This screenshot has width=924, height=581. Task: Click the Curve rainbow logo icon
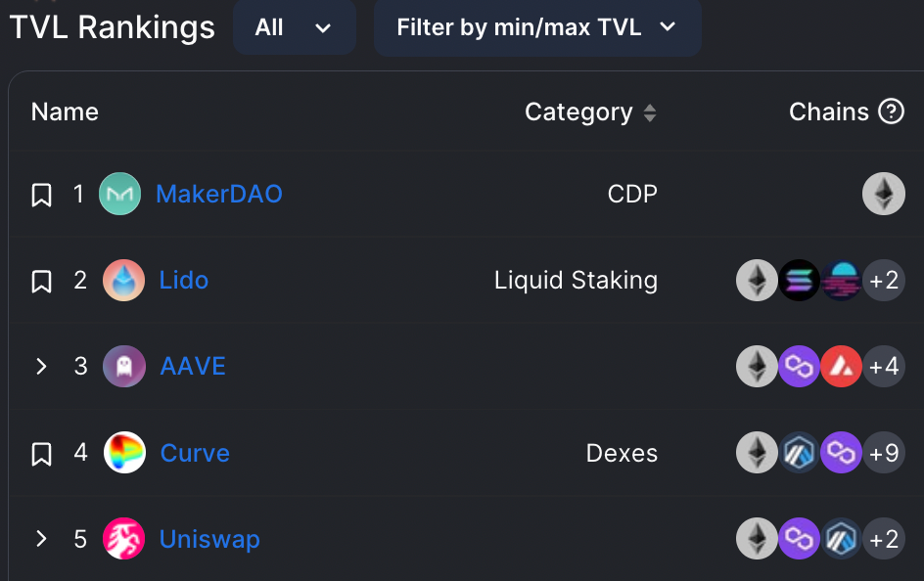tap(124, 453)
